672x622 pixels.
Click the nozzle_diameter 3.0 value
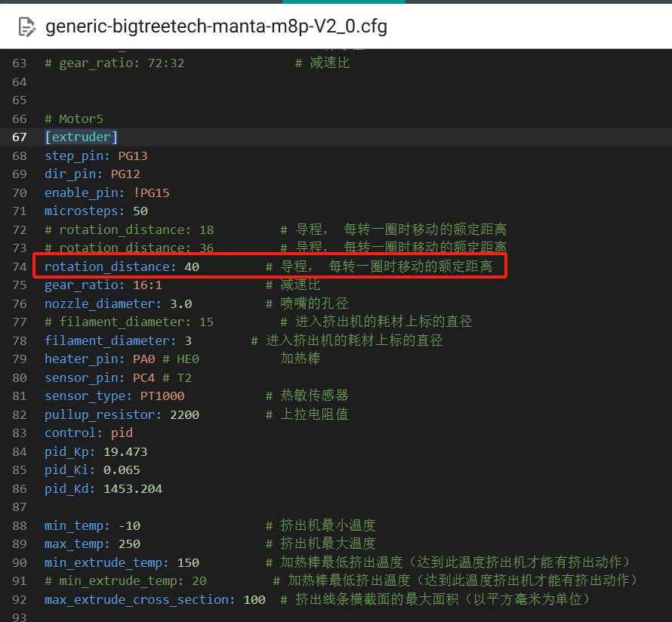[x=180, y=303]
